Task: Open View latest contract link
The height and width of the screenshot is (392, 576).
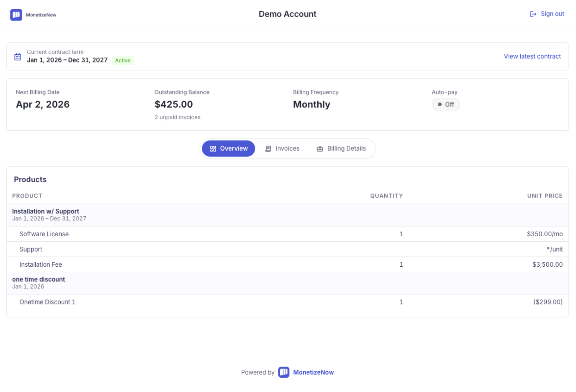Action: point(532,56)
